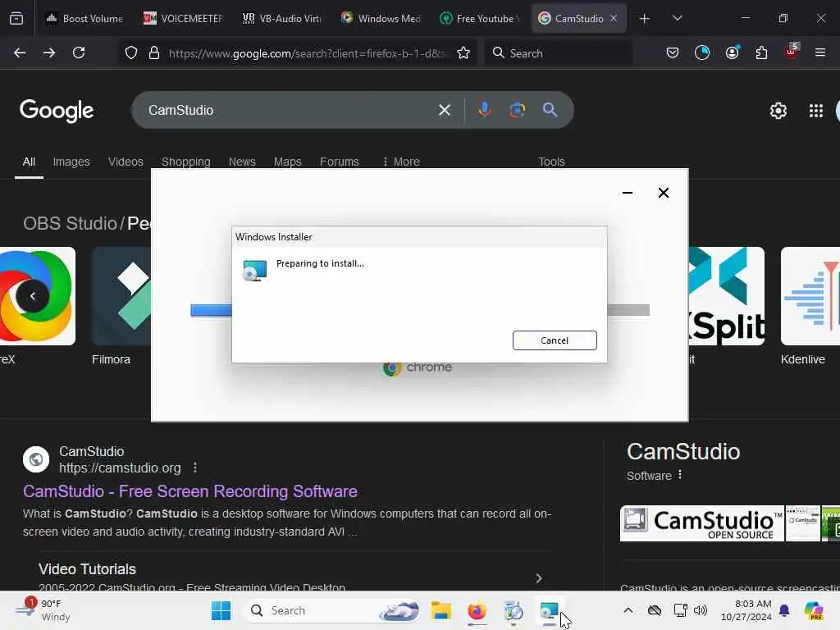
Task: Search by image with Lens icon
Action: click(517, 111)
